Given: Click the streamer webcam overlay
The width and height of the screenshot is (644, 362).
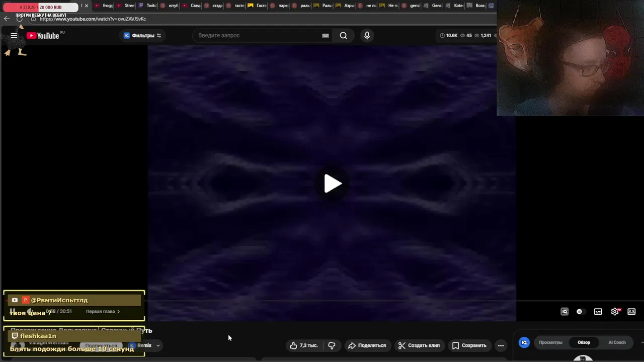Looking at the screenshot, I should [570, 58].
